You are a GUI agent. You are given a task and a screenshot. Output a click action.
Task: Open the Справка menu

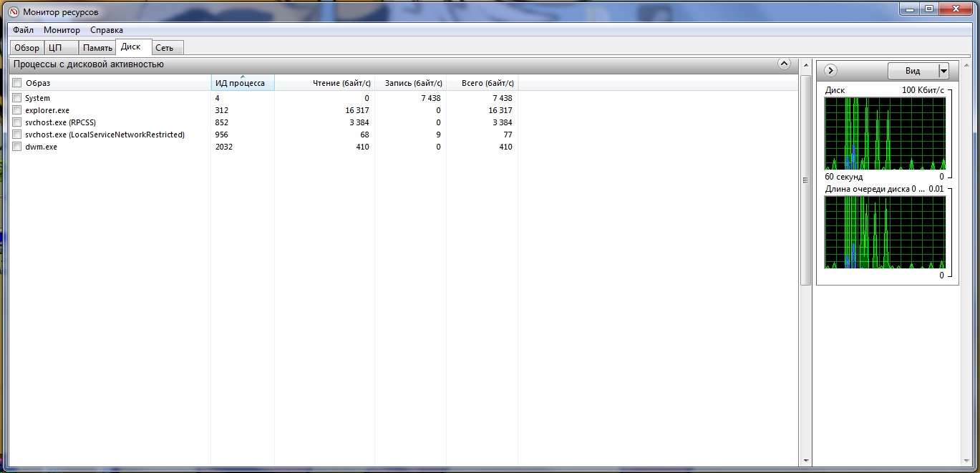point(107,30)
